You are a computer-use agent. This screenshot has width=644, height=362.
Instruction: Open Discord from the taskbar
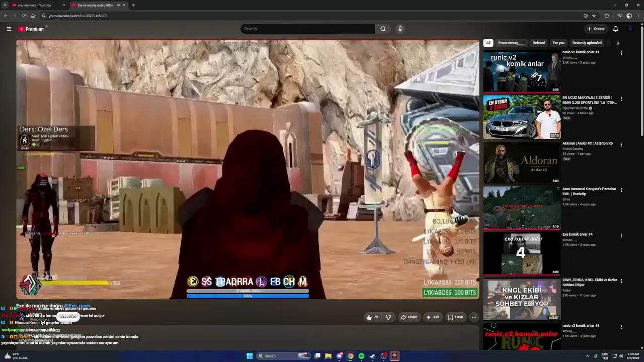(339, 356)
